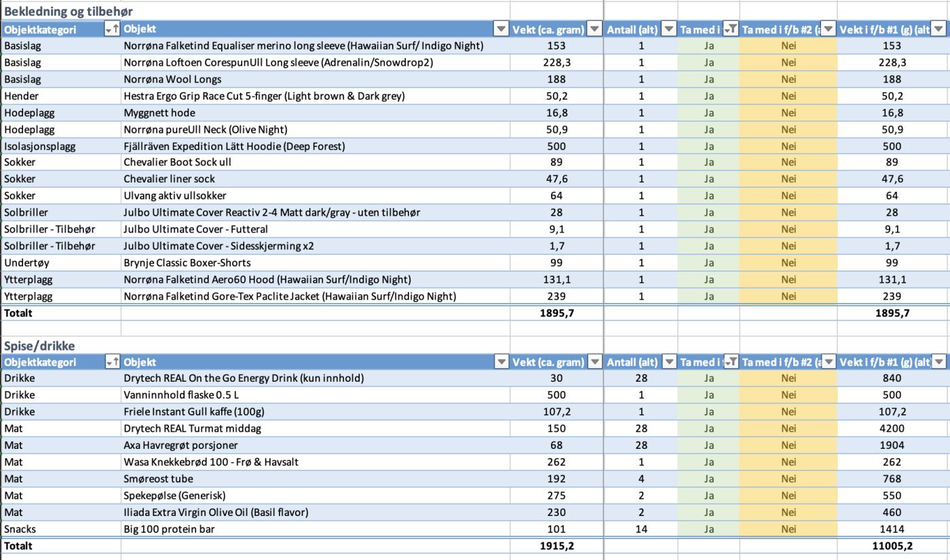Open the Objektkategori sort button in the Bekledning table
Viewport: 950px width, 560px height.
pos(112,29)
